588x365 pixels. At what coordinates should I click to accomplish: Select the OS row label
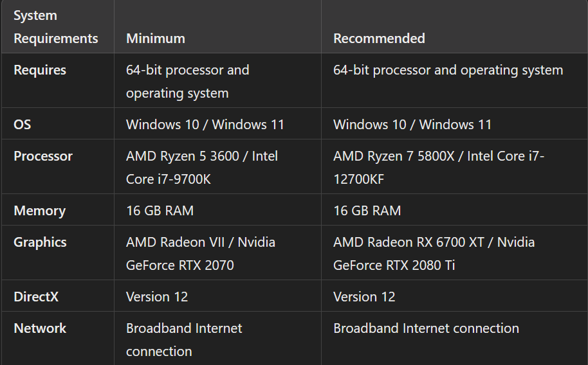pyautogui.click(x=22, y=125)
